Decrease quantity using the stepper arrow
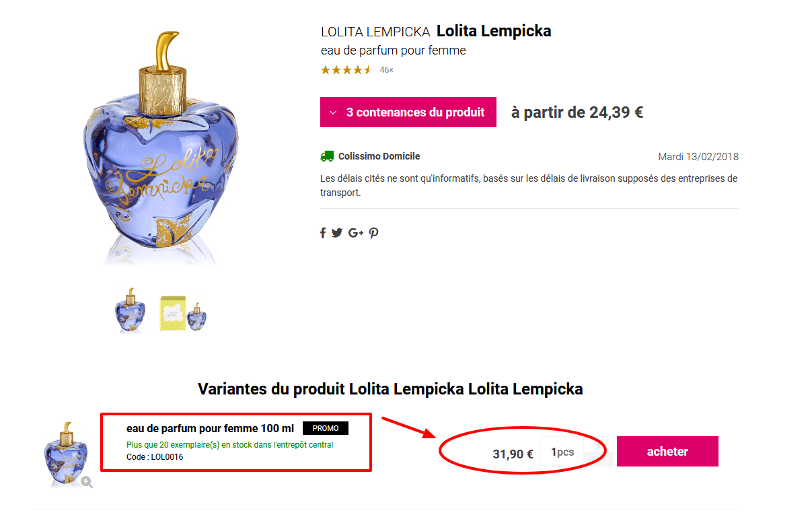The height and width of the screenshot is (519, 812). pyautogui.click(x=597, y=458)
